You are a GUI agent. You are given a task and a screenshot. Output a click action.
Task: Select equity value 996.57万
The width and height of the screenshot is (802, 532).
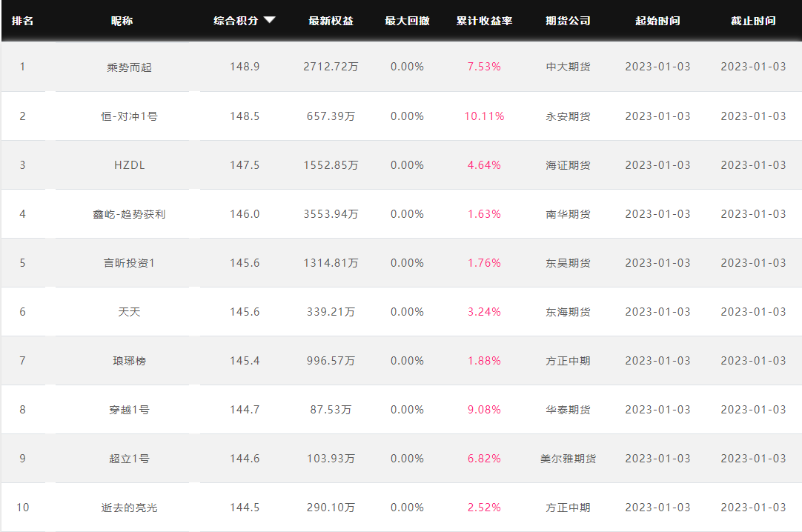(x=331, y=361)
